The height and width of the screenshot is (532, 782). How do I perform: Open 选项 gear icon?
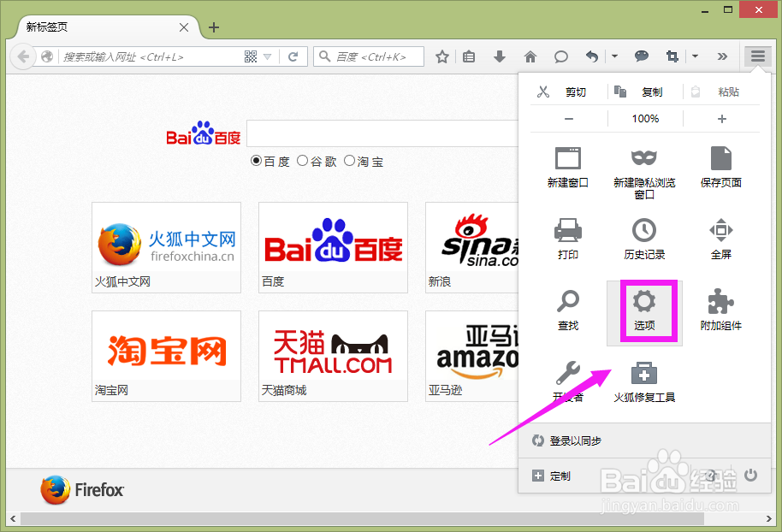click(x=644, y=301)
